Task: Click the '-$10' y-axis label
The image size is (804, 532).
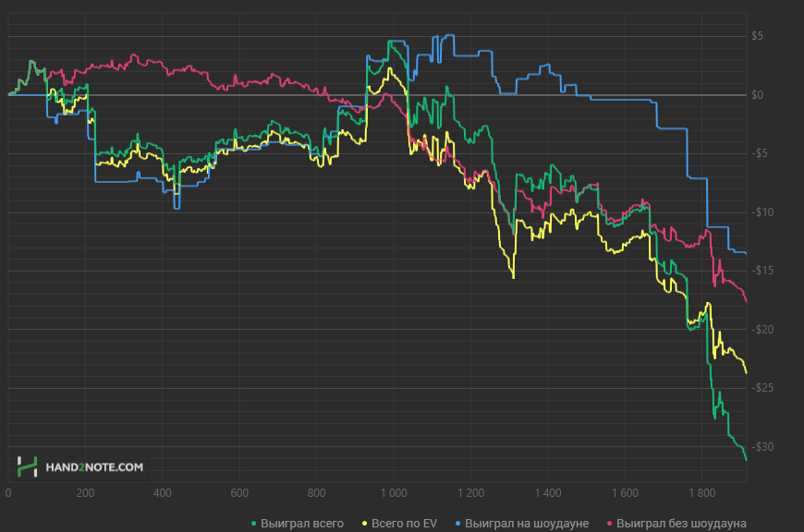Action: pos(762,212)
